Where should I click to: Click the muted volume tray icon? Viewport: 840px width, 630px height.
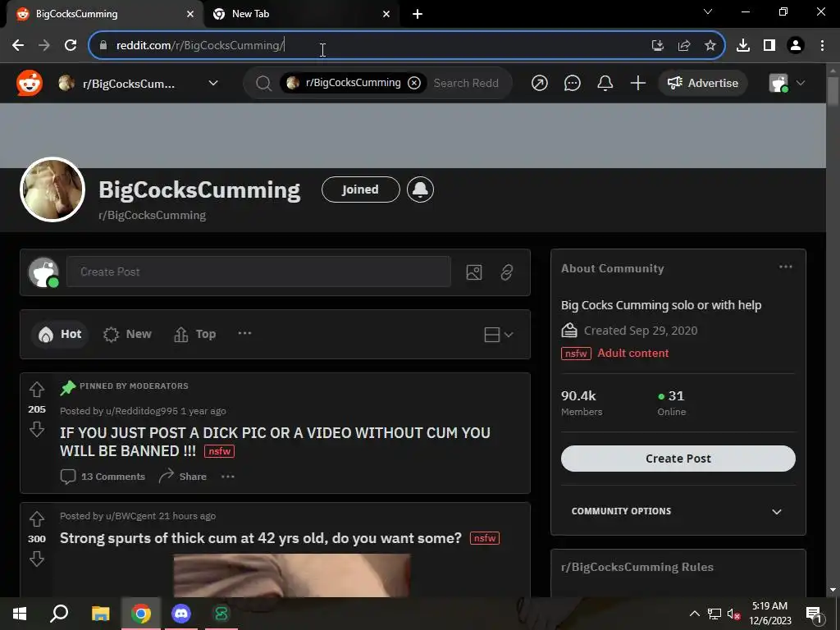pyautogui.click(x=734, y=614)
